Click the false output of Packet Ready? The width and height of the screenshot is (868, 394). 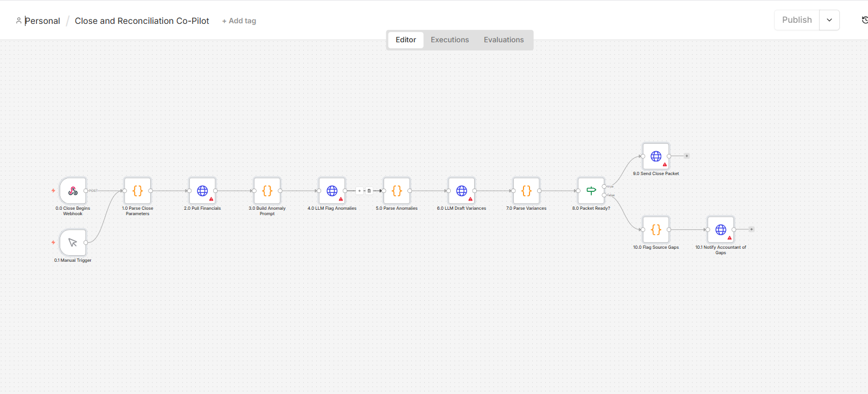click(604, 195)
